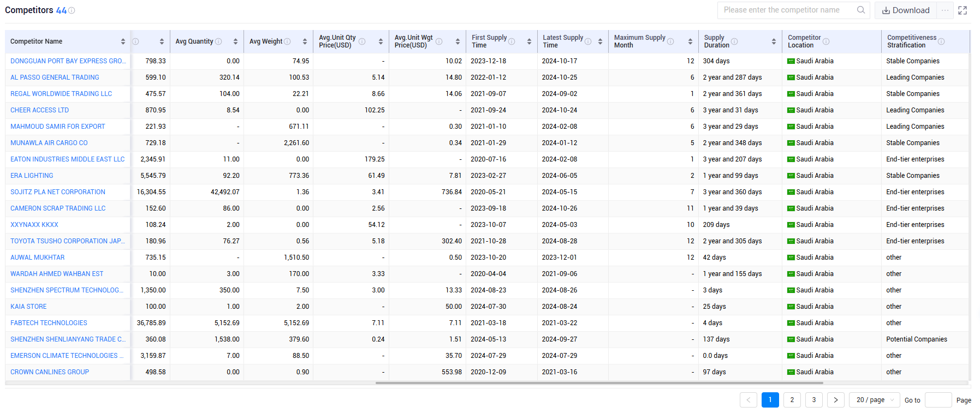Open EMERSON CLIMATE TECHNOLOGIES link
The width and height of the screenshot is (980, 413).
tap(67, 356)
